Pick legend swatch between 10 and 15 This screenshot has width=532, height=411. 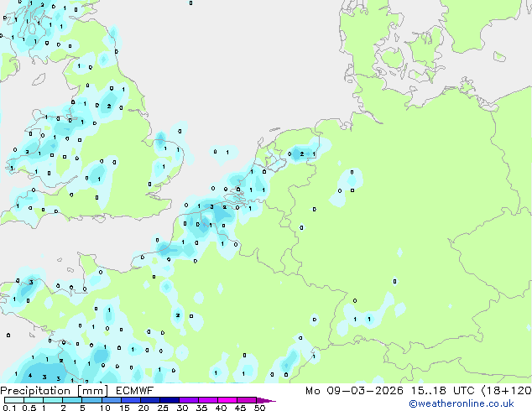[x=112, y=400]
